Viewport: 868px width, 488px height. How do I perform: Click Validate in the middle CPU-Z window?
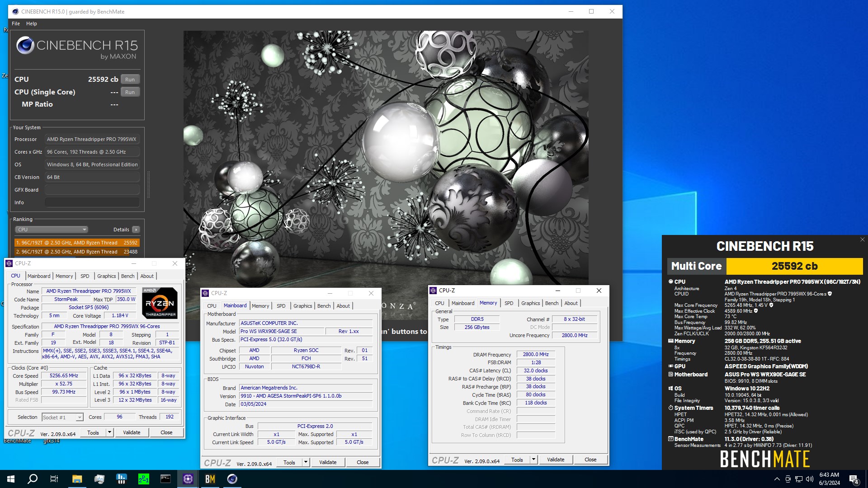click(328, 462)
